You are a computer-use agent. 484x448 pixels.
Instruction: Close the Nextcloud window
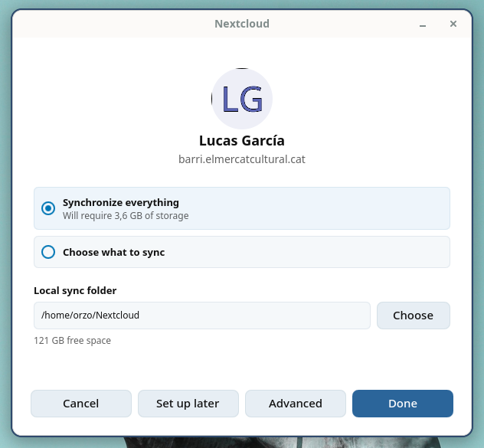(453, 24)
